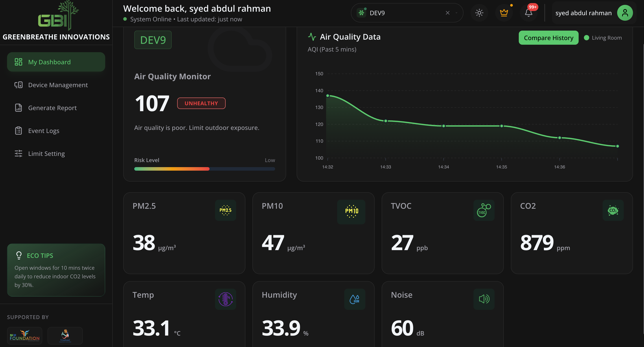
Task: Click the TVOC sensor icon
Action: tap(484, 210)
